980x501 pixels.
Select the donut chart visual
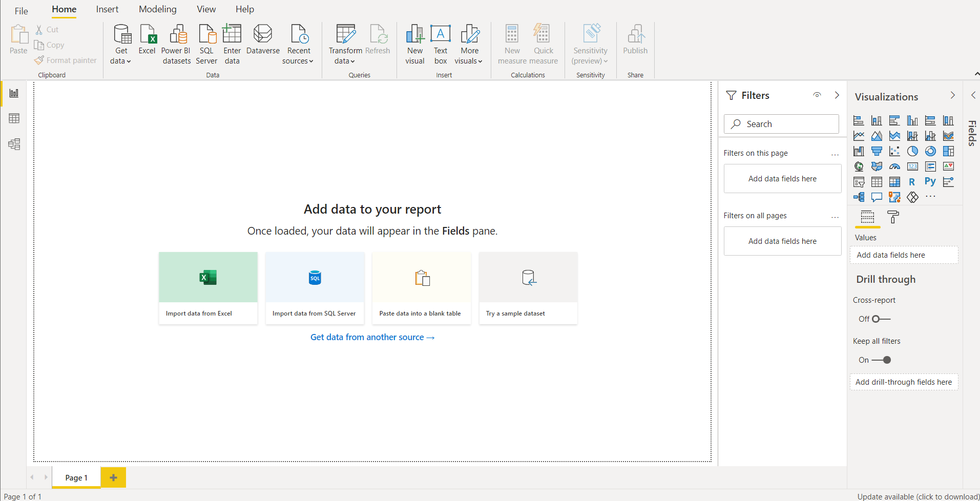(930, 151)
